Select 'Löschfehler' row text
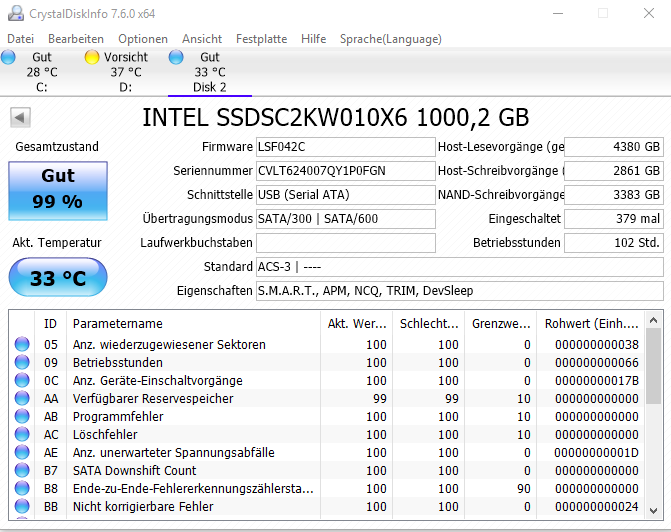The image size is (671, 532). pyautogui.click(x=105, y=434)
